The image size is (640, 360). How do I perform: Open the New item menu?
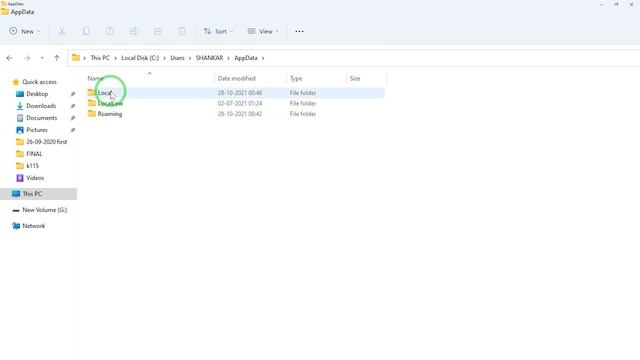coord(24,31)
